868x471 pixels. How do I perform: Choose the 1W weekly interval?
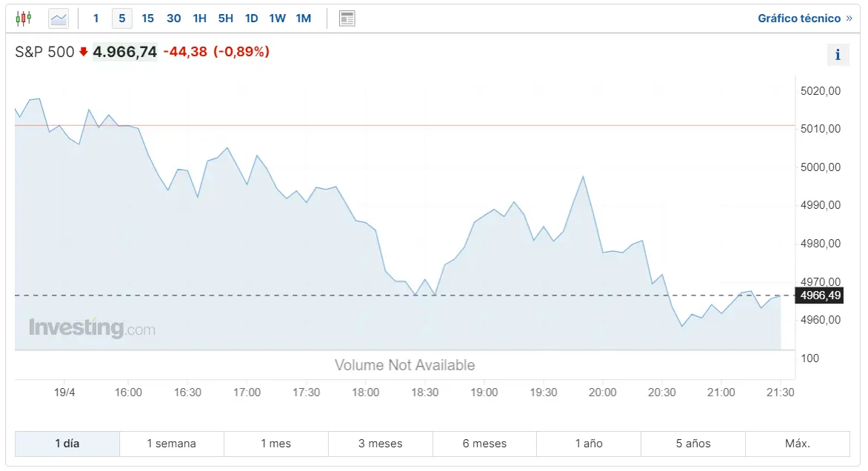pos(277,18)
